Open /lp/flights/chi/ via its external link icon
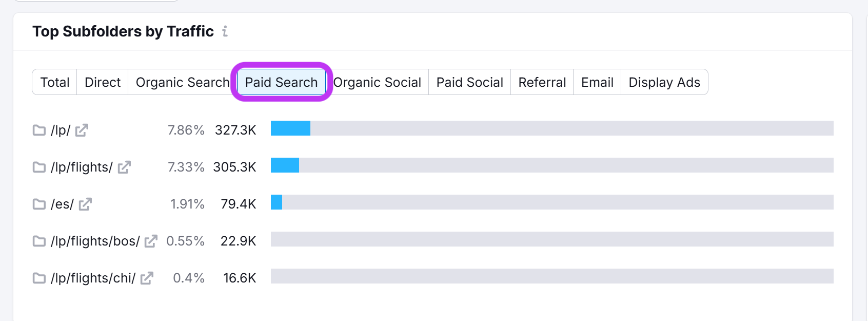Image resolution: width=868 pixels, height=321 pixels. tap(147, 279)
